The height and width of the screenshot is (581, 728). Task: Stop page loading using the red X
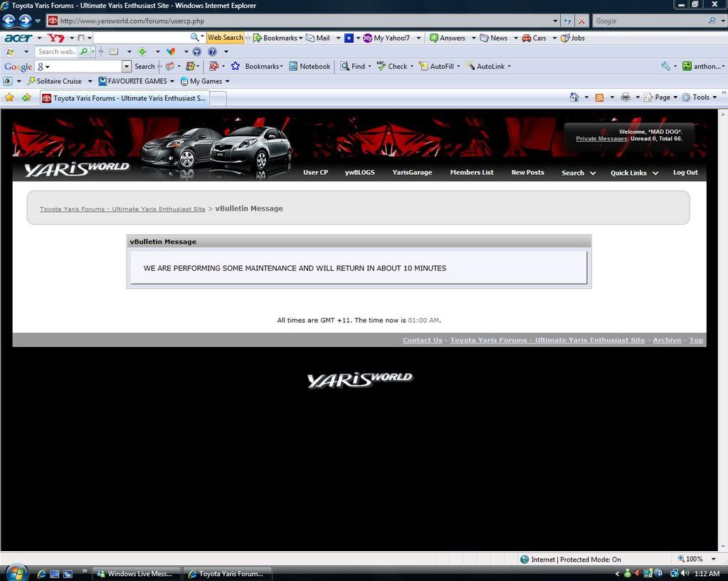[x=582, y=21]
